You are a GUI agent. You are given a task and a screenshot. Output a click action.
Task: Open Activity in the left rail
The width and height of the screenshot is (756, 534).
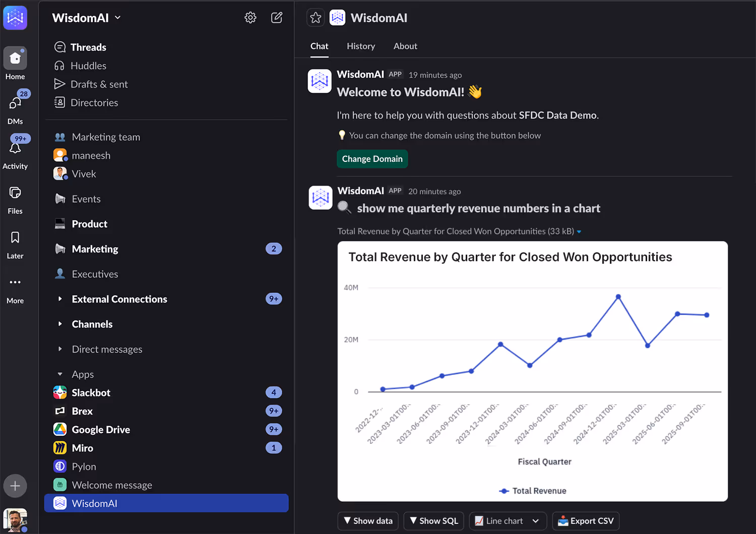coord(15,154)
